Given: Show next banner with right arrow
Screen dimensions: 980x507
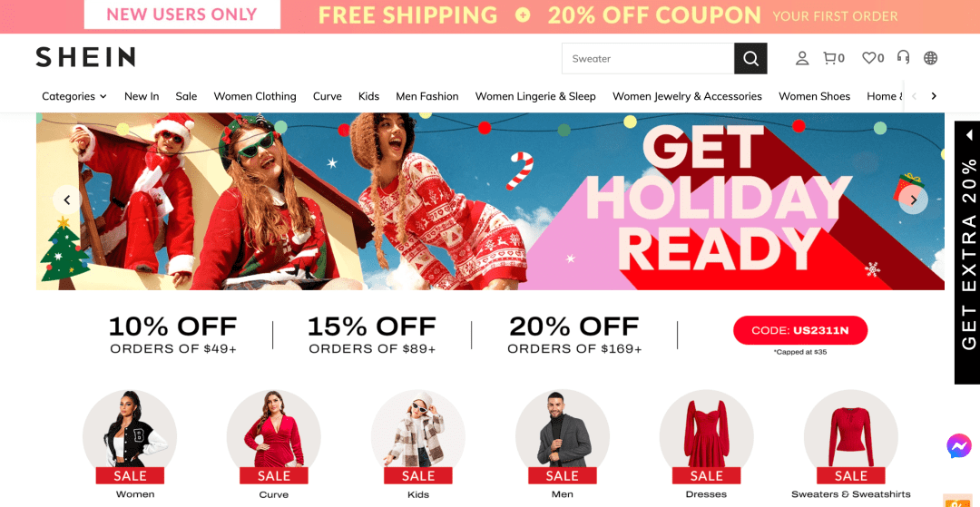Looking at the screenshot, I should [x=913, y=200].
